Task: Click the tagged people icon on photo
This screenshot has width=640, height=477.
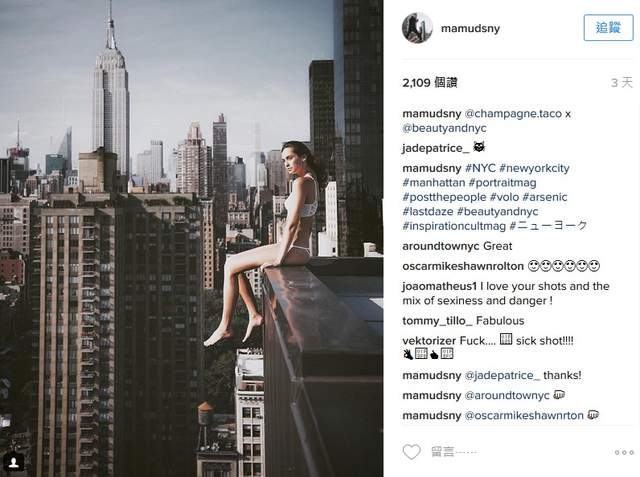Action: (x=14, y=462)
